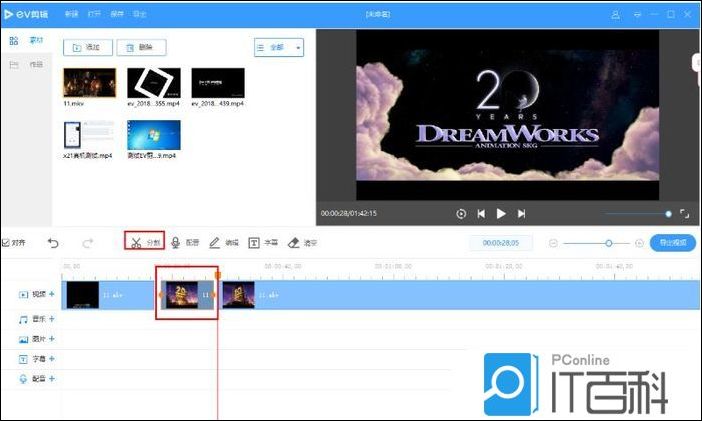Click the 字幕 subtitle T tool
Screen dimensions: 702x421
tap(263, 242)
